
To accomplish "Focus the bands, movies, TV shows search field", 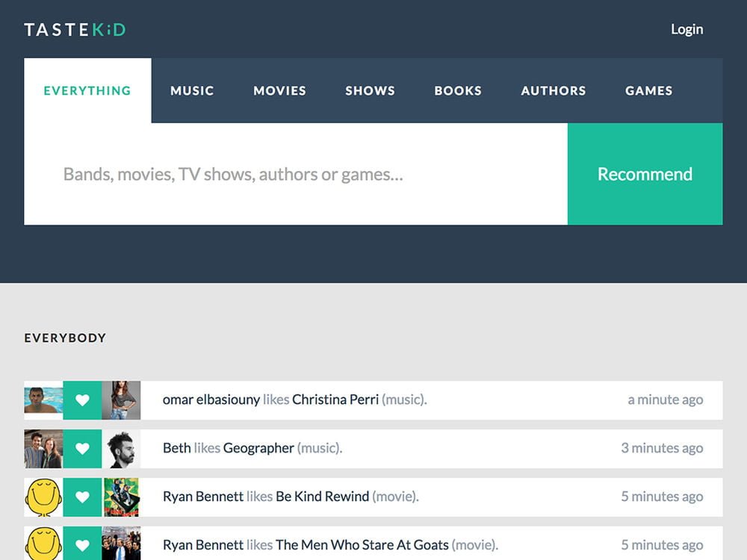I will (x=296, y=175).
